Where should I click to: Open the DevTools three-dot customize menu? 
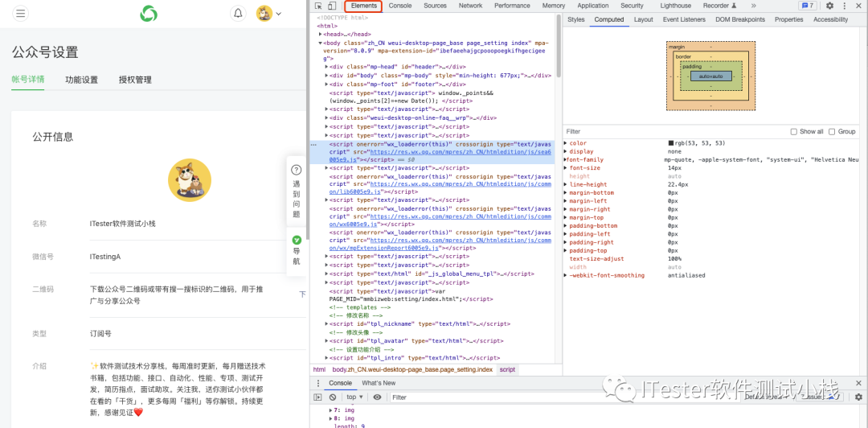pyautogui.click(x=845, y=6)
